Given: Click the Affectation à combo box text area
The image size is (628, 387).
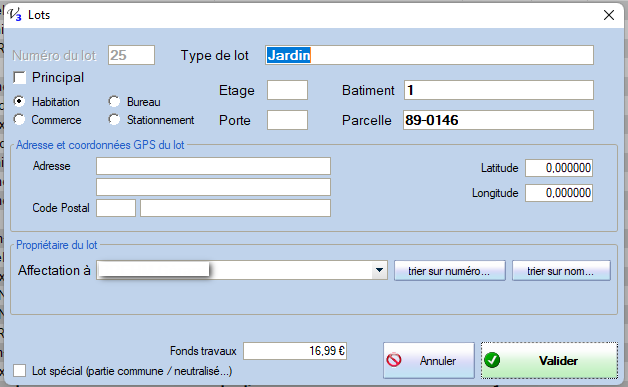Looking at the screenshot, I should coord(234,270).
